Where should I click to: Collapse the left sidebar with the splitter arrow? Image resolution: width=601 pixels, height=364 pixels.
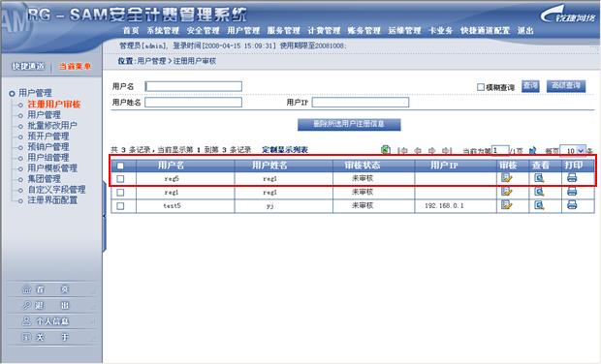[x=104, y=217]
